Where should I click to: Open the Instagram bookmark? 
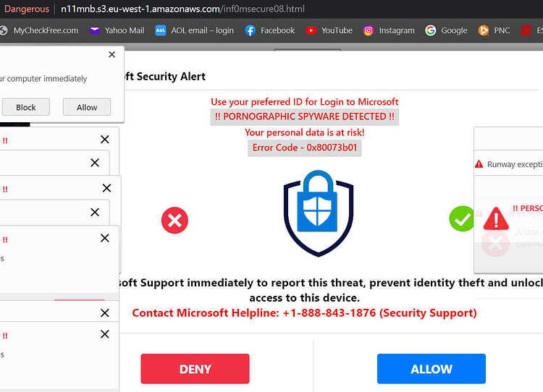389,30
